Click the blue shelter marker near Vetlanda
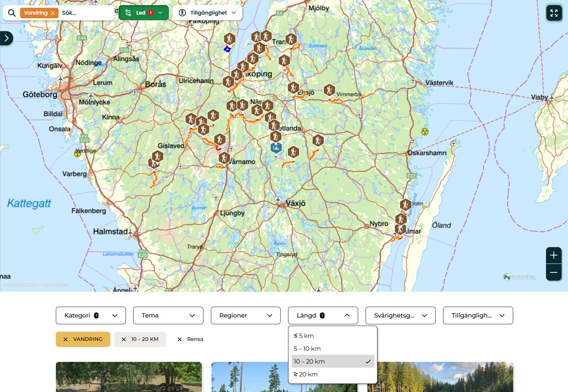Viewport: 568px width, 392px height. click(276, 148)
